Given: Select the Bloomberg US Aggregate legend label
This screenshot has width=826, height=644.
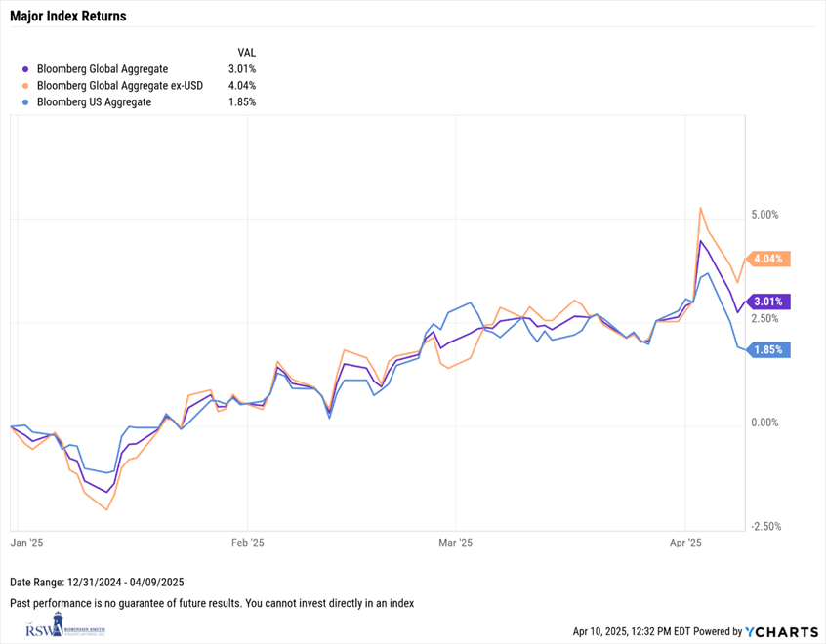Looking at the screenshot, I should (x=94, y=102).
